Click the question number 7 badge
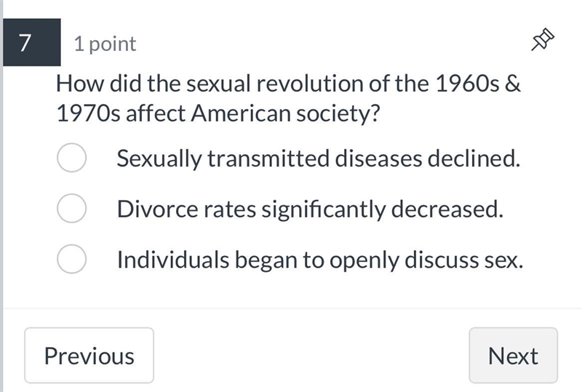 click(x=32, y=42)
